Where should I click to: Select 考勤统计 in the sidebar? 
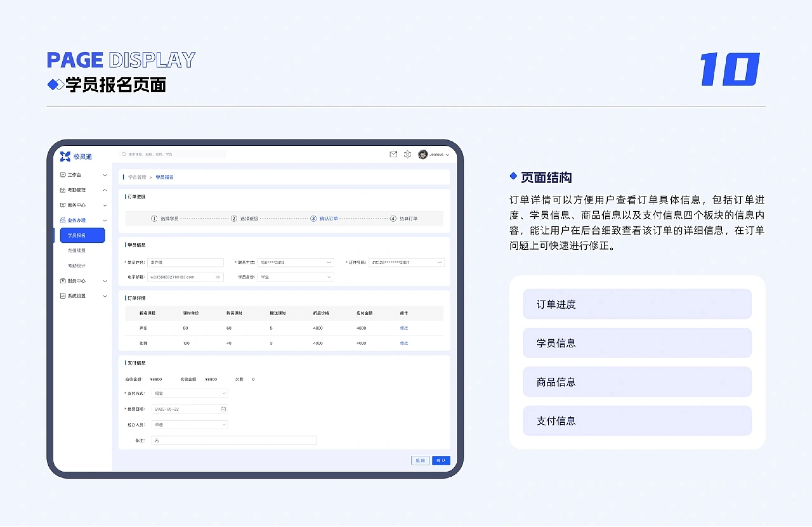point(76,266)
